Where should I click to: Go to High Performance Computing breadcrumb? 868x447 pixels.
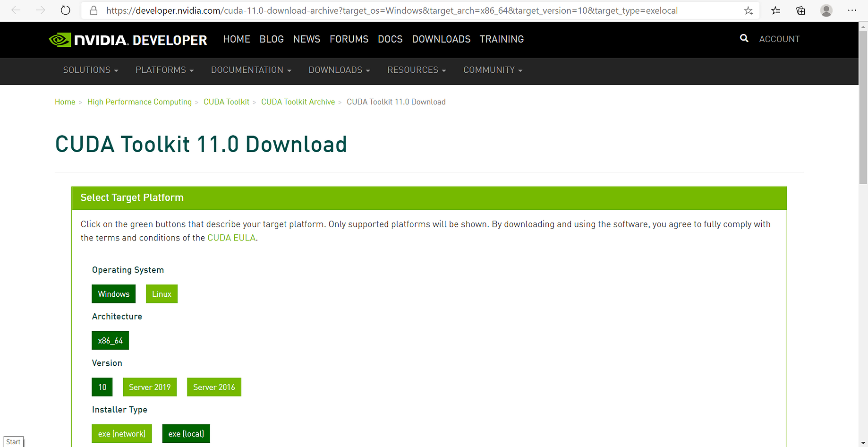(x=139, y=102)
